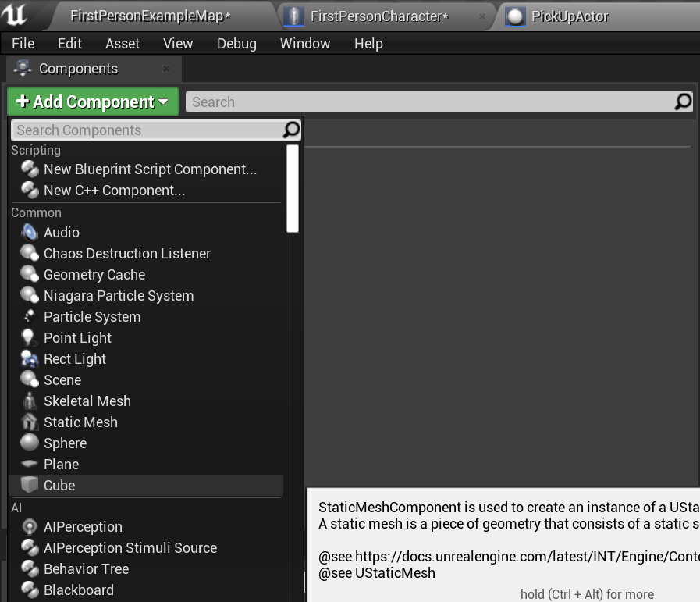The height and width of the screenshot is (602, 700).
Task: Click the Particle System sparkle icon
Action: [30, 316]
